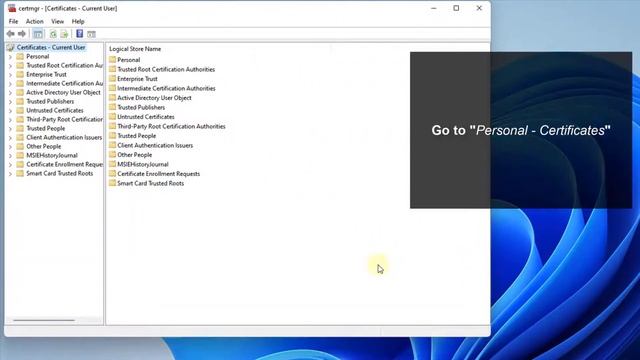Screen dimensions: 640x360
Task: Click the Export List toolbar icon
Action: [64, 34]
